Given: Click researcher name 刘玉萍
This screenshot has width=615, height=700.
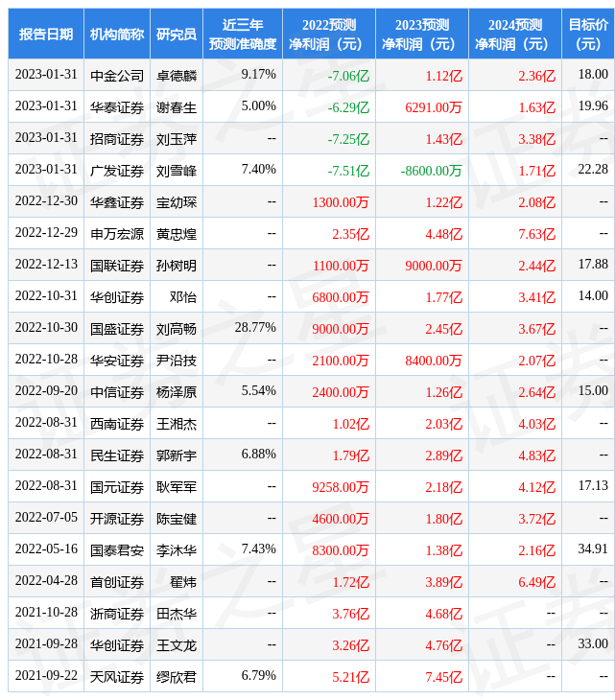Looking at the screenshot, I should tap(177, 139).
